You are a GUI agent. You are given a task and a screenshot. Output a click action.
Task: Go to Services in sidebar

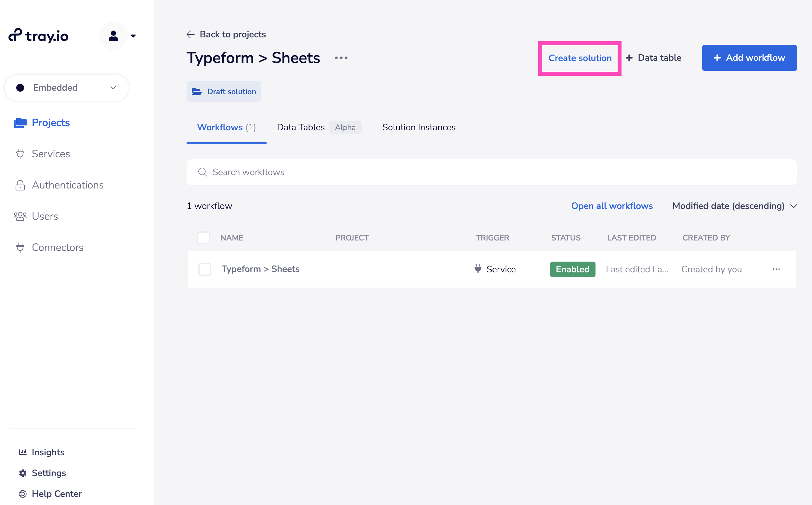point(51,154)
